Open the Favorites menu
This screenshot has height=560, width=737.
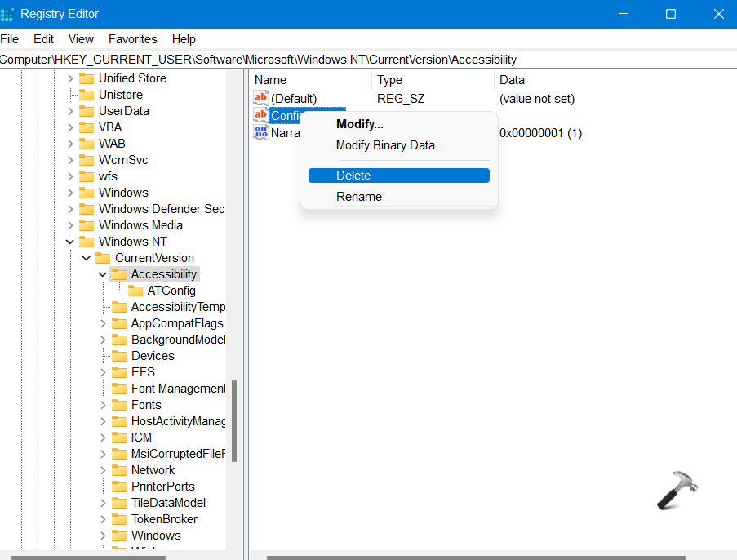click(133, 39)
